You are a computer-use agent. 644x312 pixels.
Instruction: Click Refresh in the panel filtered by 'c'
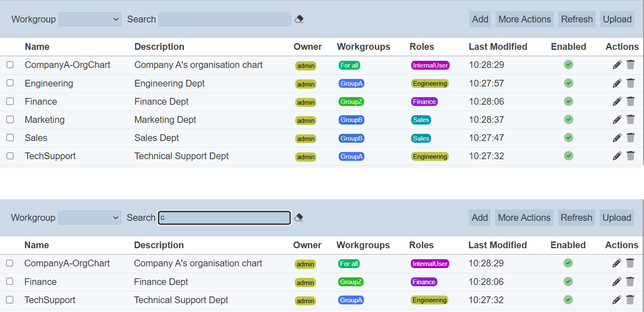(x=576, y=218)
